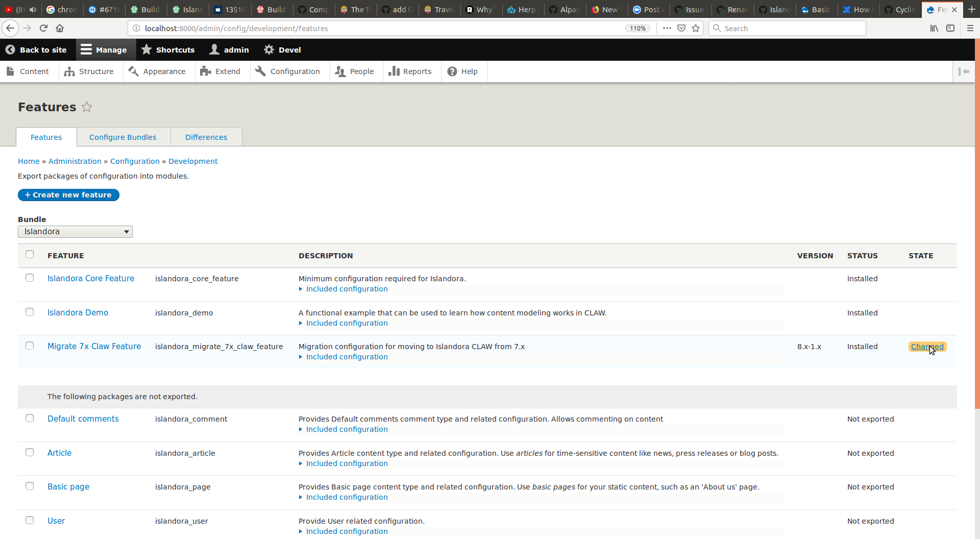Image resolution: width=980 pixels, height=539 pixels.
Task: Add Features page to shortcuts star
Action: tap(87, 107)
